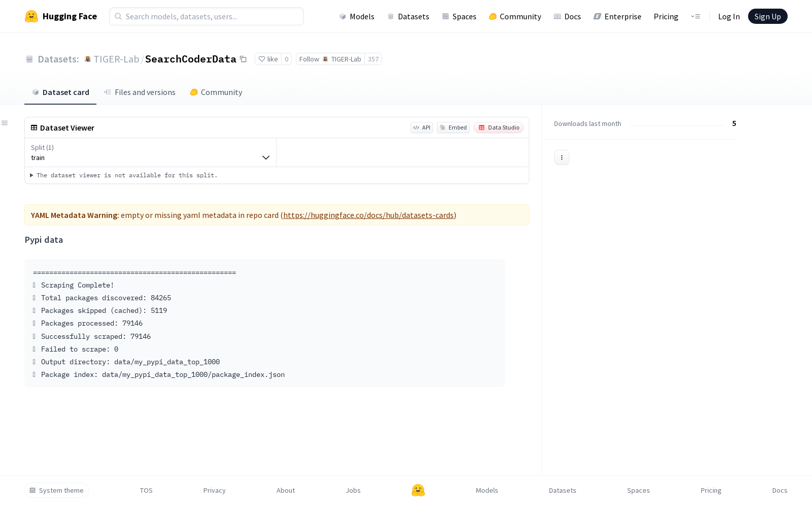Click Log In
The width and height of the screenshot is (812, 508).
(x=729, y=16)
